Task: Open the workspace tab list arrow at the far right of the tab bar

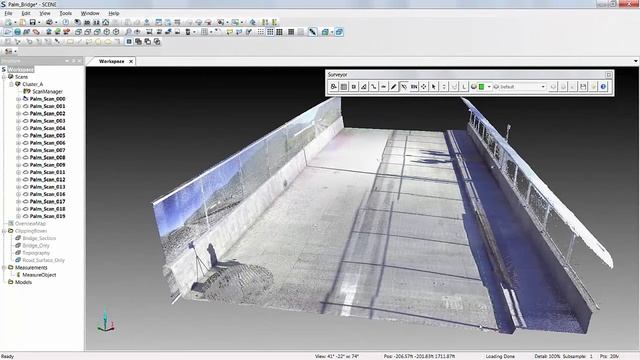Action: (636, 61)
